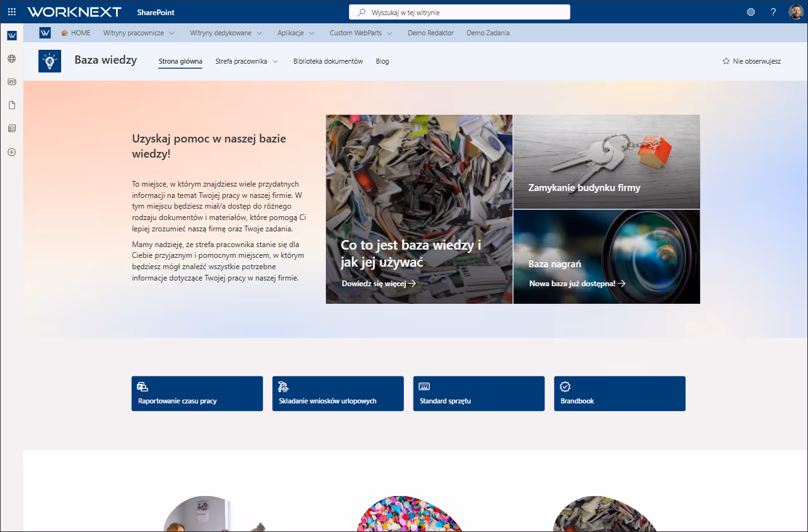Viewport: 808px width, 532px height.
Task: Select the Strona główna tab
Action: click(180, 61)
